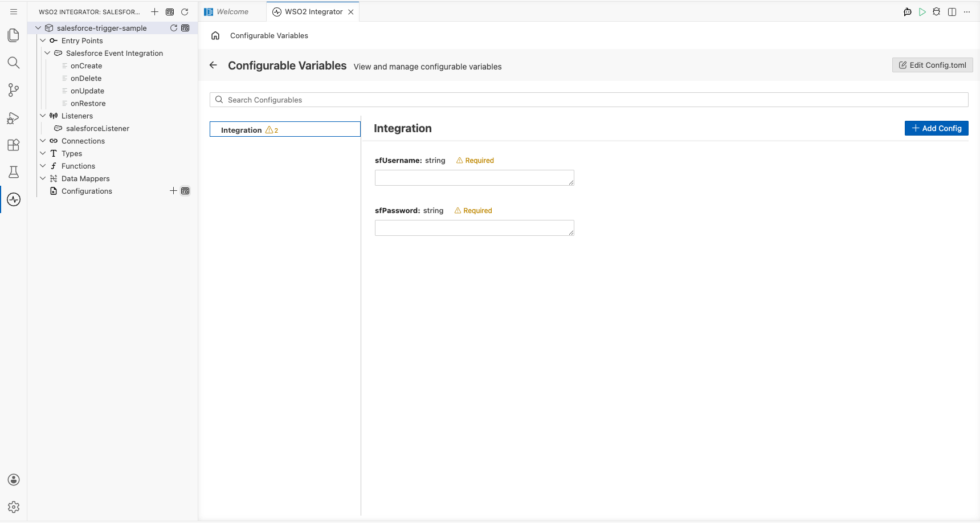Screen dimensions: 980x523
Task: Select the Integration category in the left list
Action: 285,129
